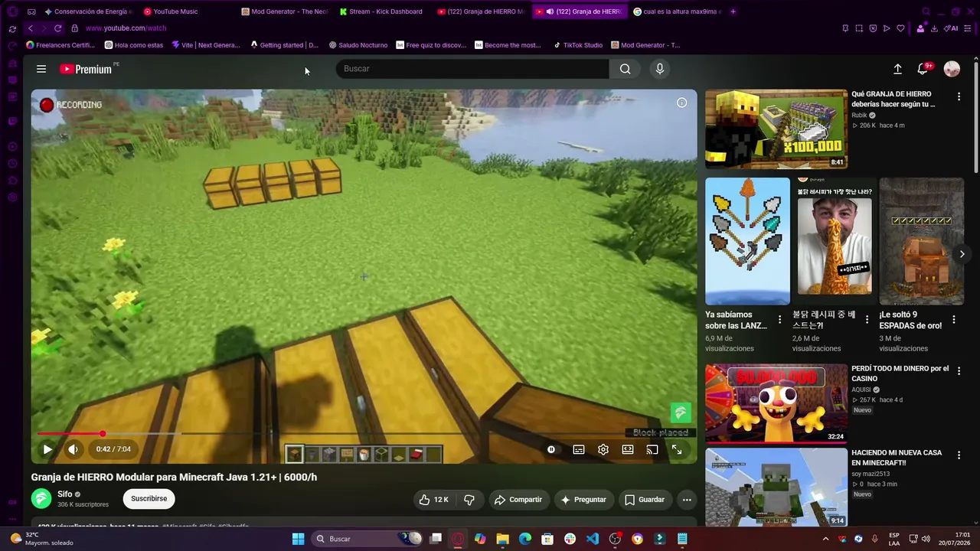Subscribe to Sifo with Suscribirse

pyautogui.click(x=149, y=499)
